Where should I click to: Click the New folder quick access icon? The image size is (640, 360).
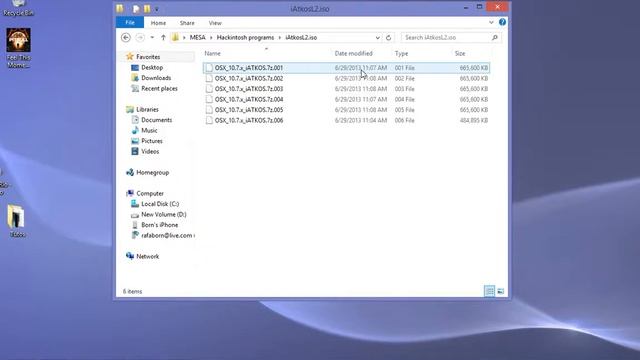pos(147,9)
